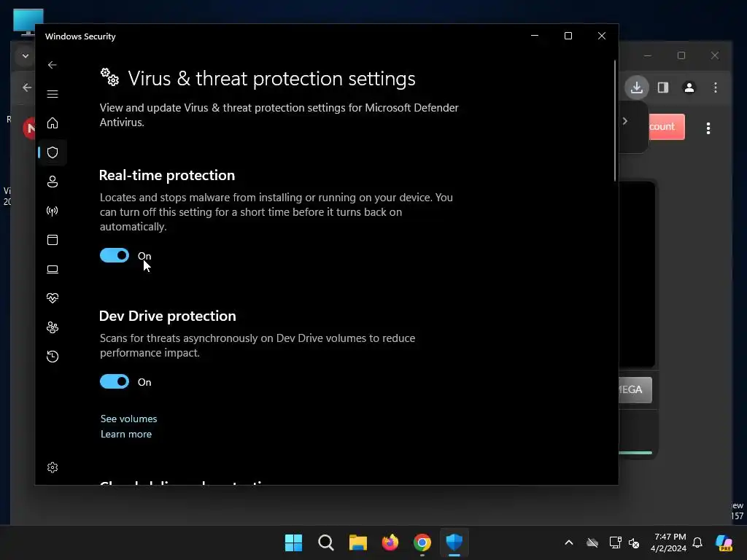Click the Dev Drive protection heading
747x560 pixels.
tap(167, 316)
